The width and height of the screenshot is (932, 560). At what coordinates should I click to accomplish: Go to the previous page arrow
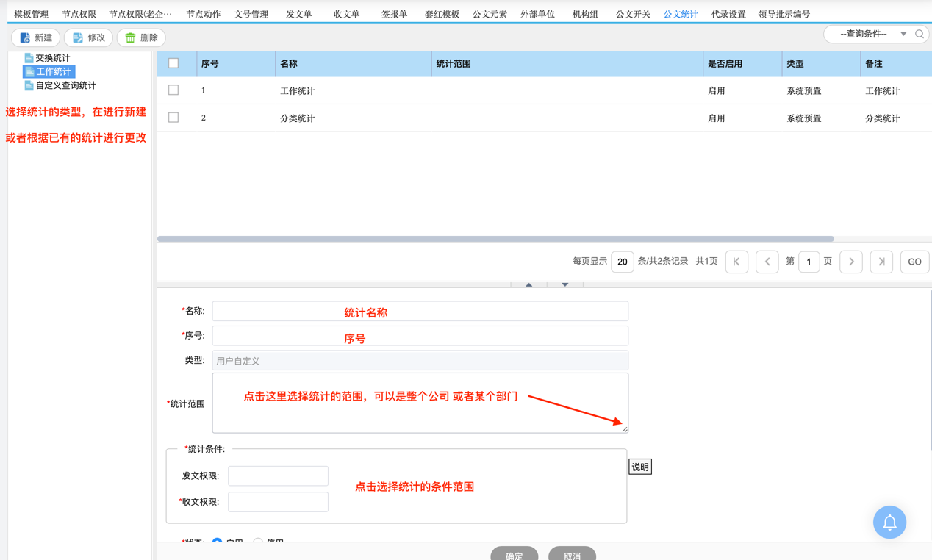point(767,262)
